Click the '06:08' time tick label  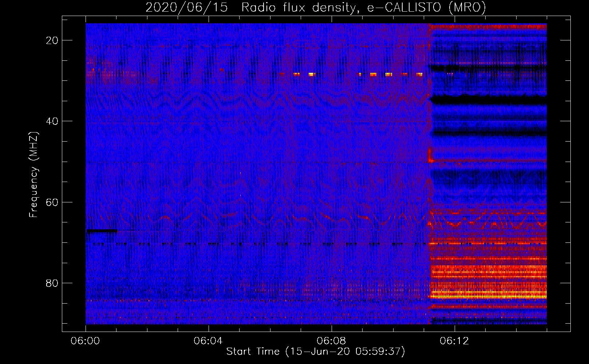tap(331, 341)
